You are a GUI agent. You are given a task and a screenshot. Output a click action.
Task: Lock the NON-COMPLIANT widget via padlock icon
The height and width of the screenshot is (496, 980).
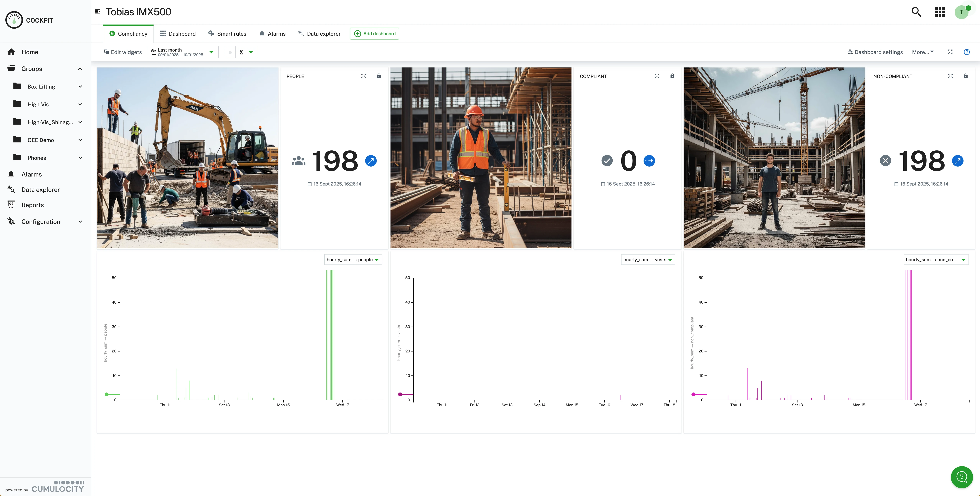pyautogui.click(x=966, y=76)
